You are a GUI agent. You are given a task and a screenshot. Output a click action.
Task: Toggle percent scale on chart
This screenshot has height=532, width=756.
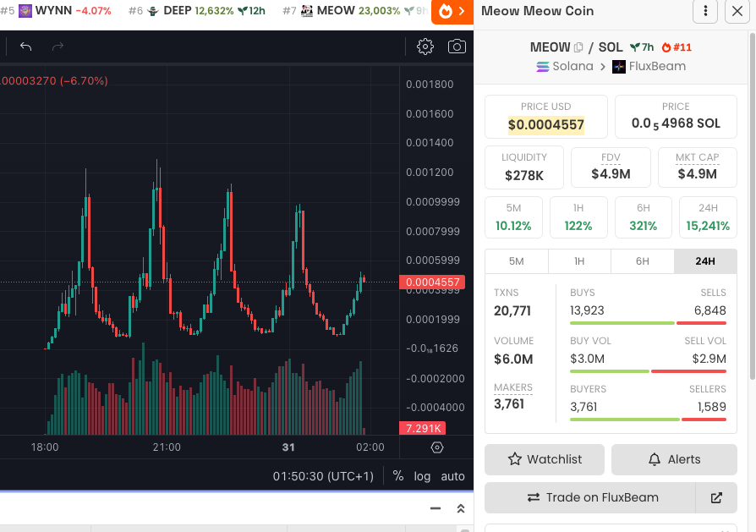pos(397,476)
